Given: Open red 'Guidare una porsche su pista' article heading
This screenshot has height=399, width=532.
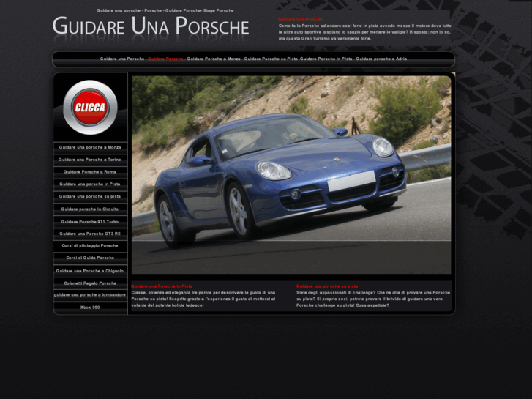Looking at the screenshot, I should (x=327, y=286).
